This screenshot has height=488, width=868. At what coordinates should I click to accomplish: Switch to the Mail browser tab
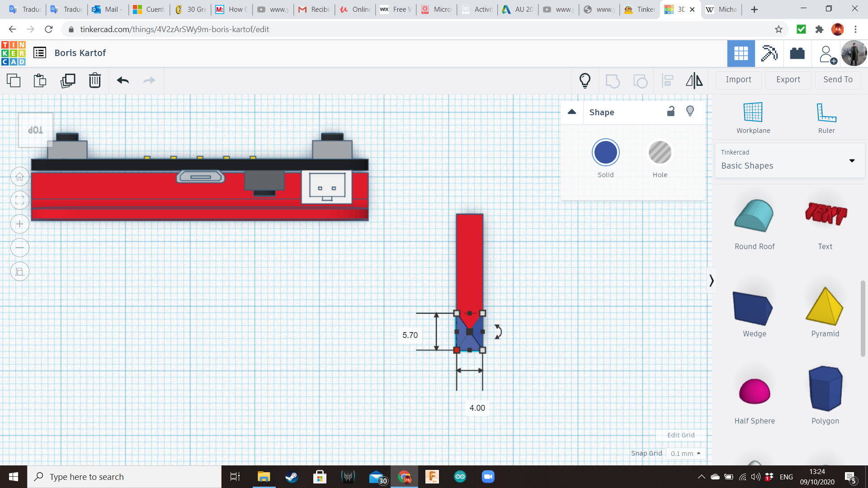[108, 9]
